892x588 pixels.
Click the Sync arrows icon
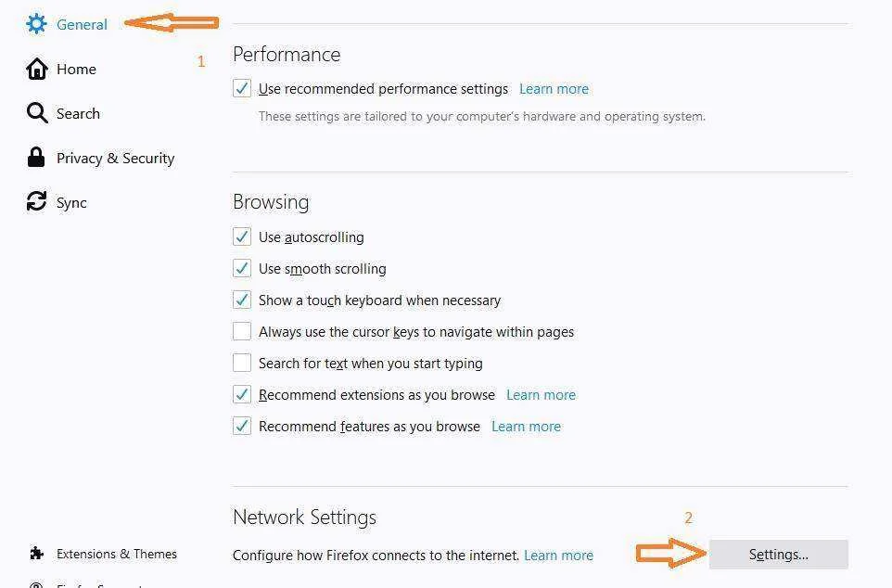click(36, 201)
